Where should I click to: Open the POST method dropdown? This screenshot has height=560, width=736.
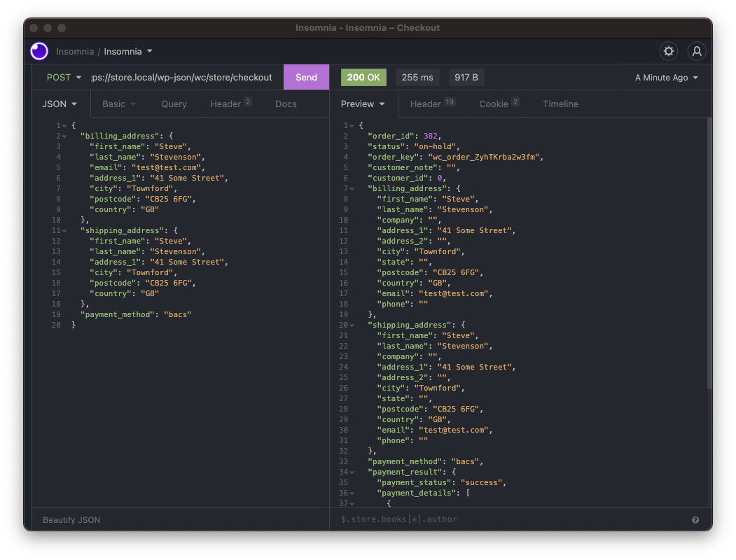tap(64, 78)
